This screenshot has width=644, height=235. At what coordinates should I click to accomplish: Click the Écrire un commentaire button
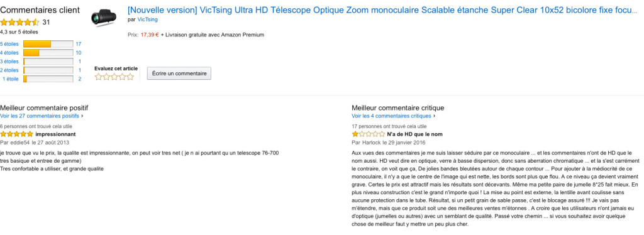coord(179,74)
